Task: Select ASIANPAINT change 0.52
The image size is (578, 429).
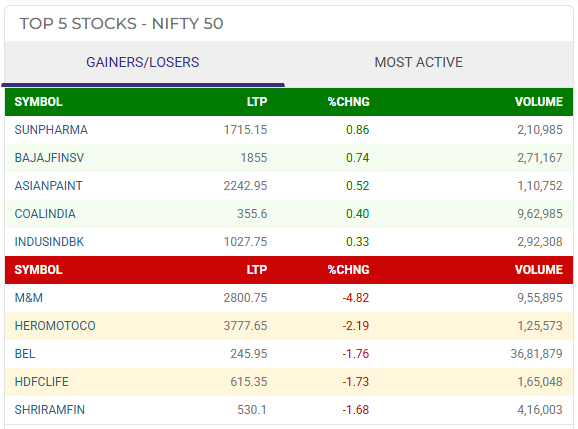Action: click(x=358, y=186)
